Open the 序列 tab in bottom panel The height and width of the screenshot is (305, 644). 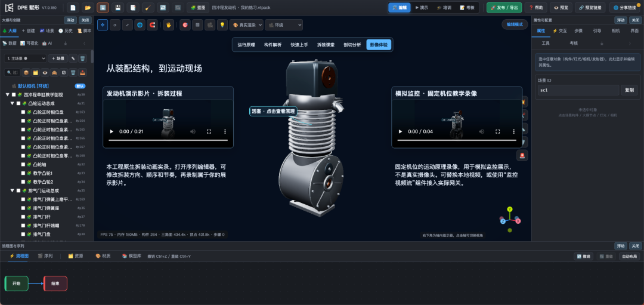(x=45, y=256)
